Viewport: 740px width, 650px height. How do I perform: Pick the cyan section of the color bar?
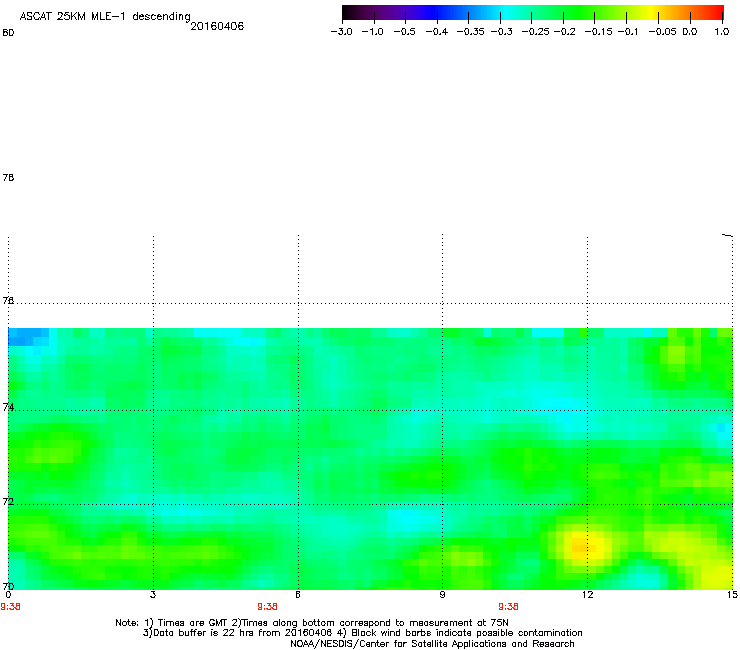point(505,12)
